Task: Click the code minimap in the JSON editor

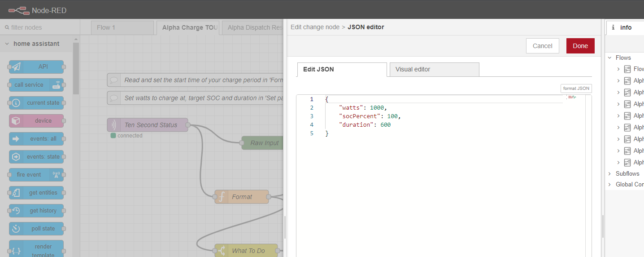Action: (572, 97)
